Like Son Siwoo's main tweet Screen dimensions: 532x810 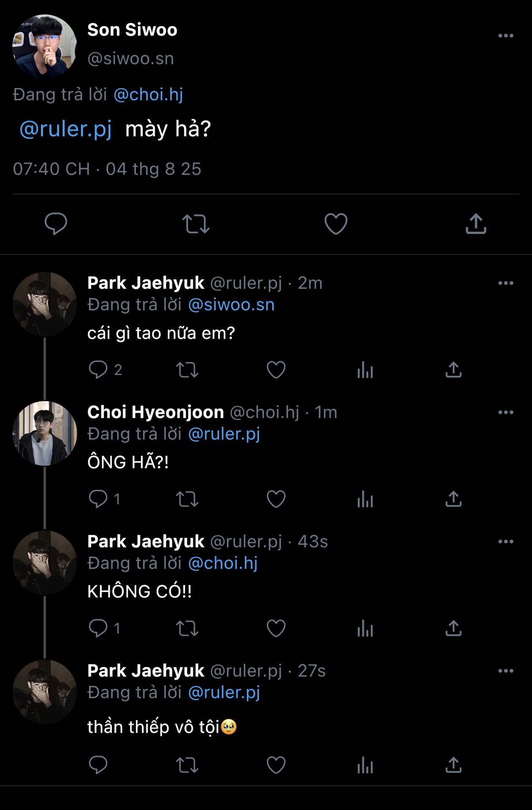(336, 224)
